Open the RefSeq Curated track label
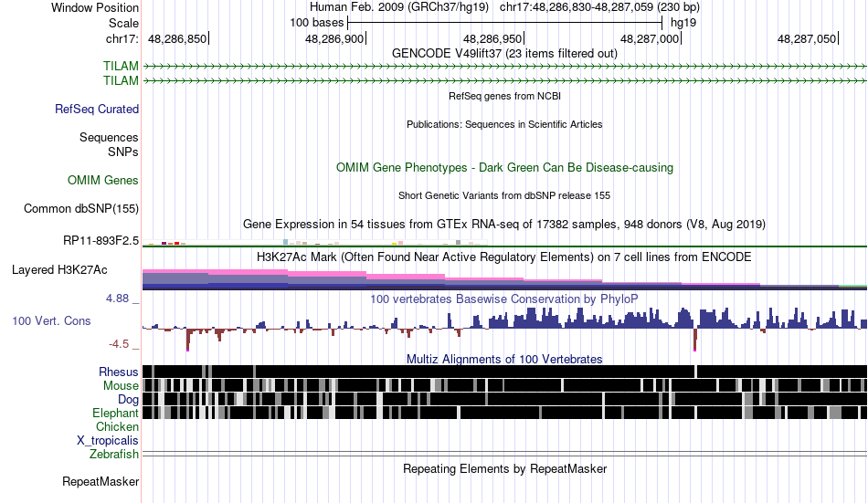 pyautogui.click(x=97, y=109)
